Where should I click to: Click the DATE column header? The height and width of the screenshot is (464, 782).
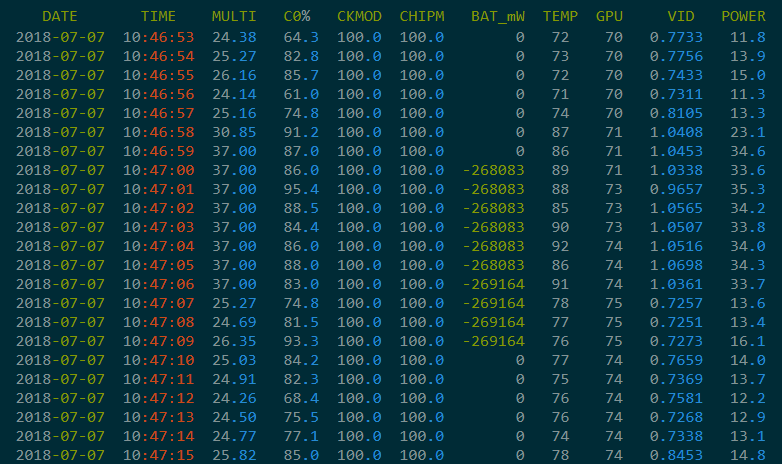[60, 16]
